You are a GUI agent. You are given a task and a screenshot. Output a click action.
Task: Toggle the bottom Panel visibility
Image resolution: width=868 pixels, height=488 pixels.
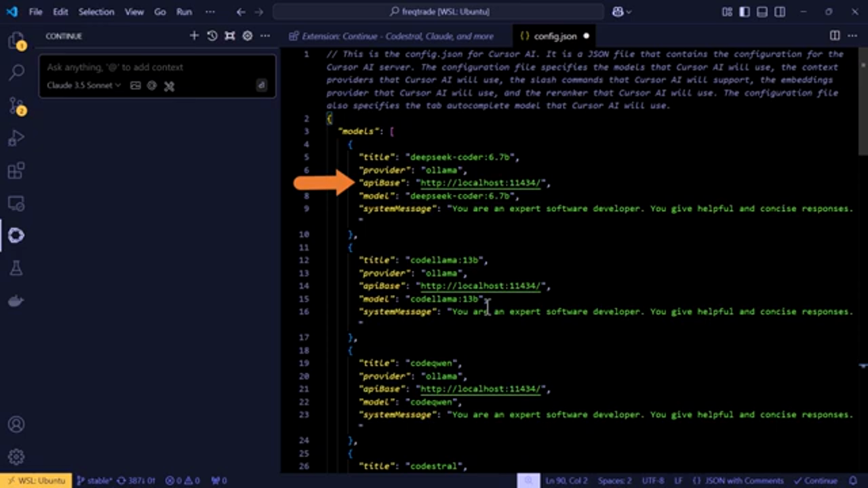click(x=762, y=12)
